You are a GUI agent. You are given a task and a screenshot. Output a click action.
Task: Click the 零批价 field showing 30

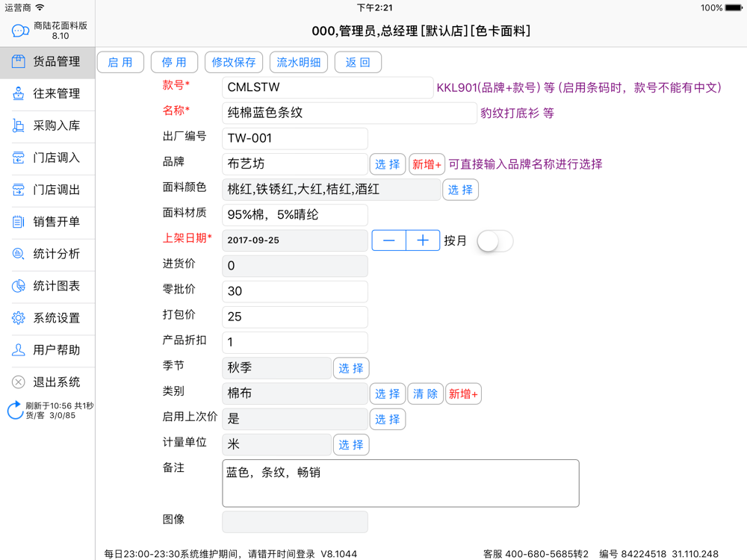pyautogui.click(x=295, y=291)
